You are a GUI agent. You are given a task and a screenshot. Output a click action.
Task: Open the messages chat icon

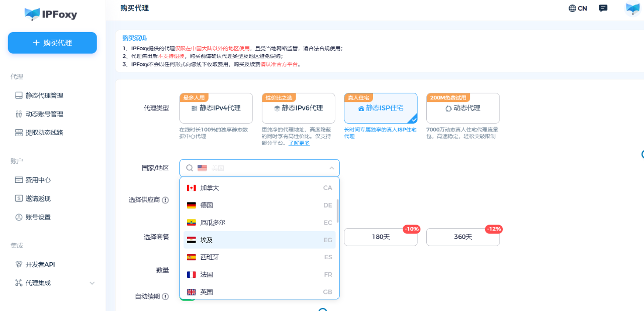603,8
